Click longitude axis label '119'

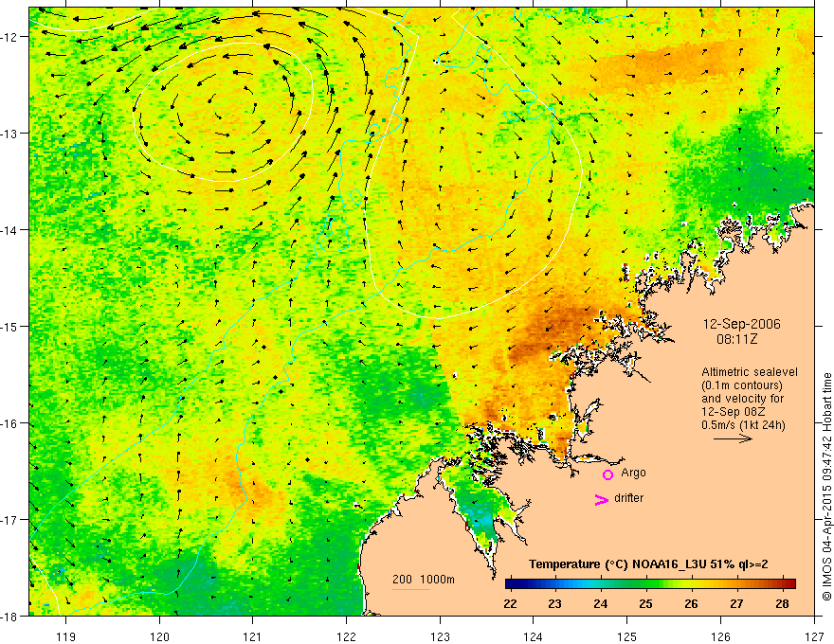(x=66, y=636)
